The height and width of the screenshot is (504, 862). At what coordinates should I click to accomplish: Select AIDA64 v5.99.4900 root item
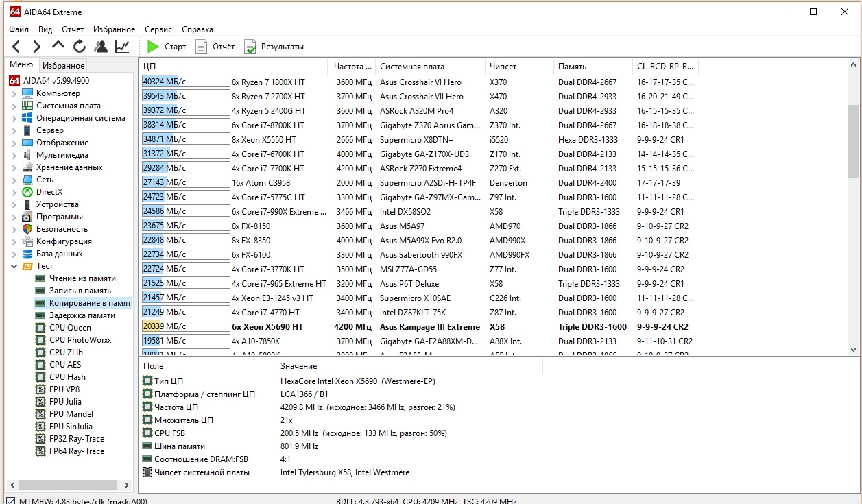(49, 81)
